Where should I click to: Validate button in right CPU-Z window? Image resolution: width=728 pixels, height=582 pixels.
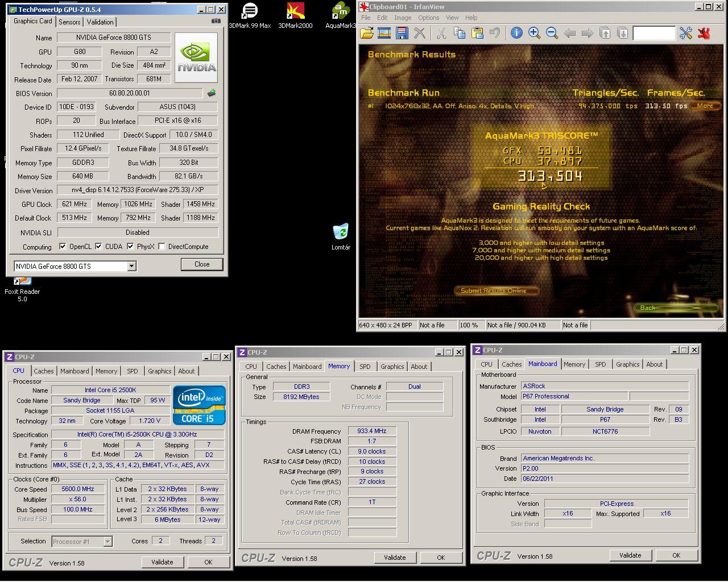point(630,555)
